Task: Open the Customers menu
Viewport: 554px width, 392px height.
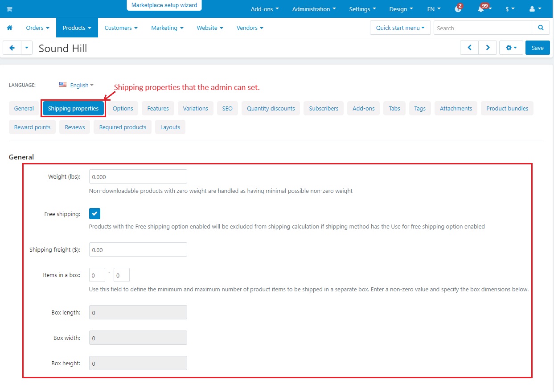Action: (x=121, y=28)
